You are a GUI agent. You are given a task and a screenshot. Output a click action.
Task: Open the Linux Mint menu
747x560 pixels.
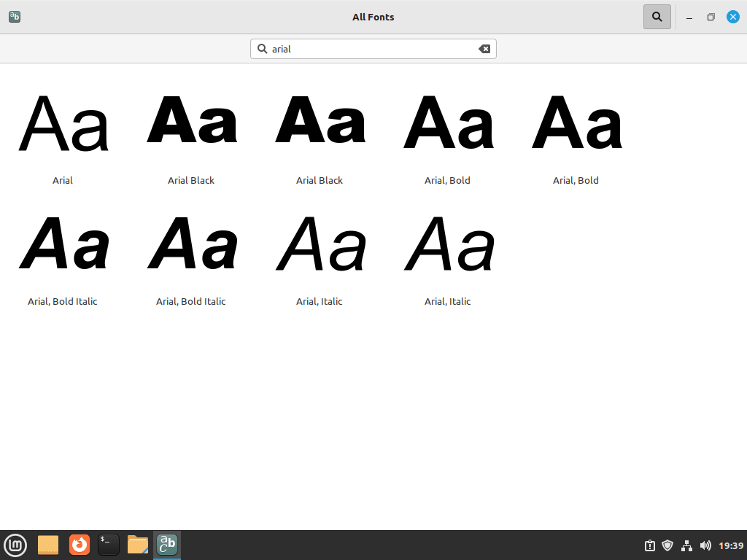point(15,545)
